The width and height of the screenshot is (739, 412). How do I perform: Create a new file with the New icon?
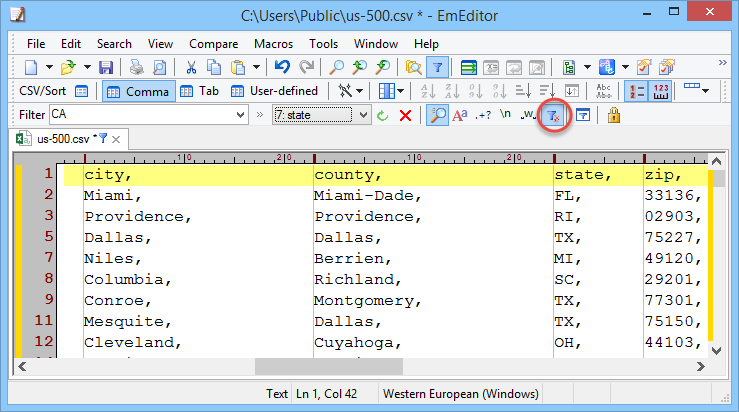pos(31,67)
